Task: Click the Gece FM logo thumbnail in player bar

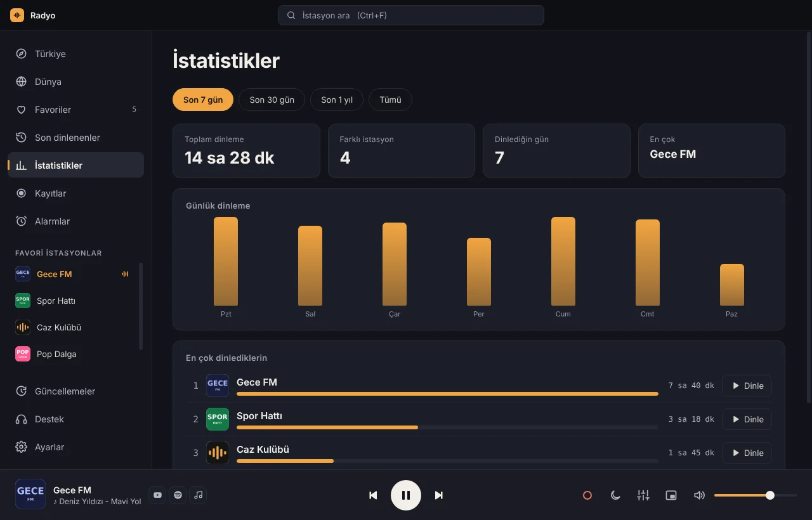Action: coord(30,494)
